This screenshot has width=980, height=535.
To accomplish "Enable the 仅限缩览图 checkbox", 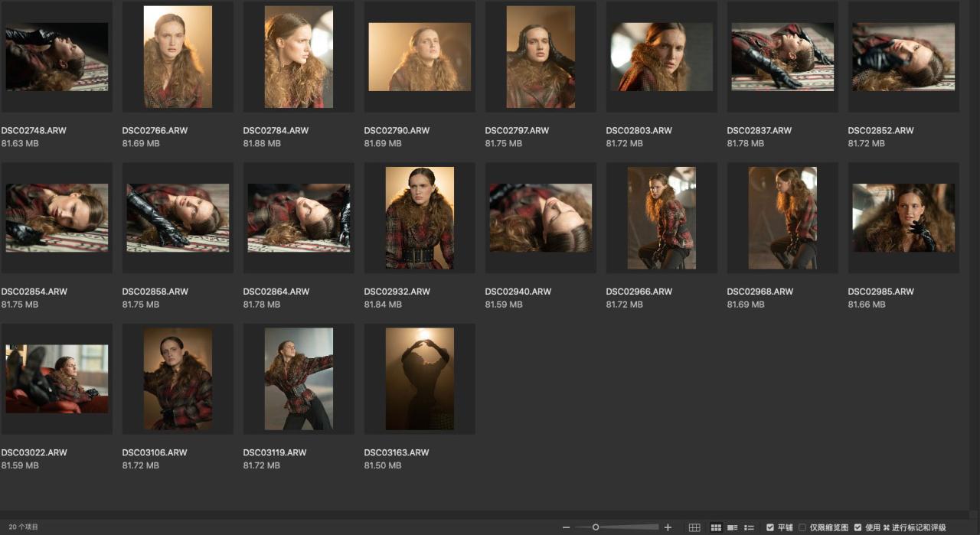I will click(802, 527).
